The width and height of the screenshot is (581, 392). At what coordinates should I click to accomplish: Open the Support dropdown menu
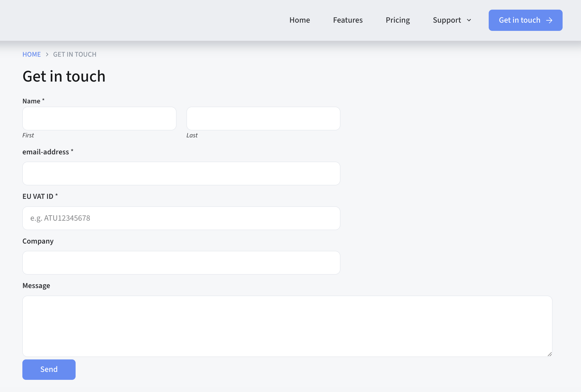click(x=447, y=20)
